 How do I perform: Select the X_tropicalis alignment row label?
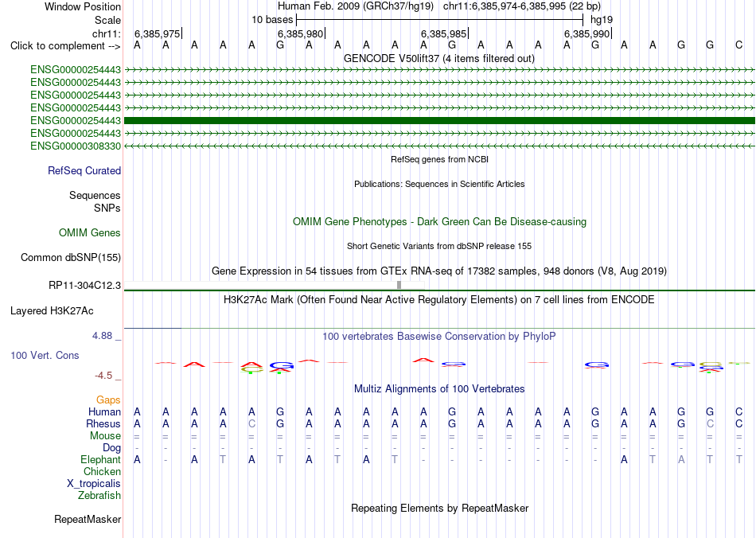[94, 484]
